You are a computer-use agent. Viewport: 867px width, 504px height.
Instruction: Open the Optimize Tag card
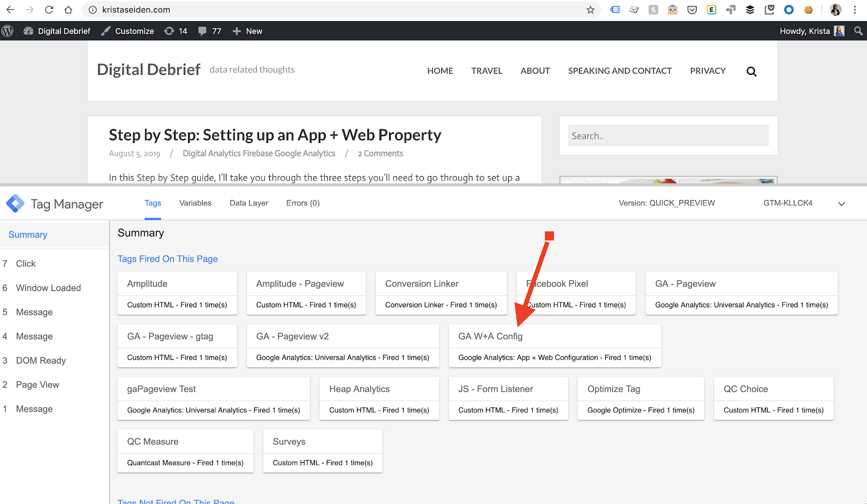click(x=641, y=398)
